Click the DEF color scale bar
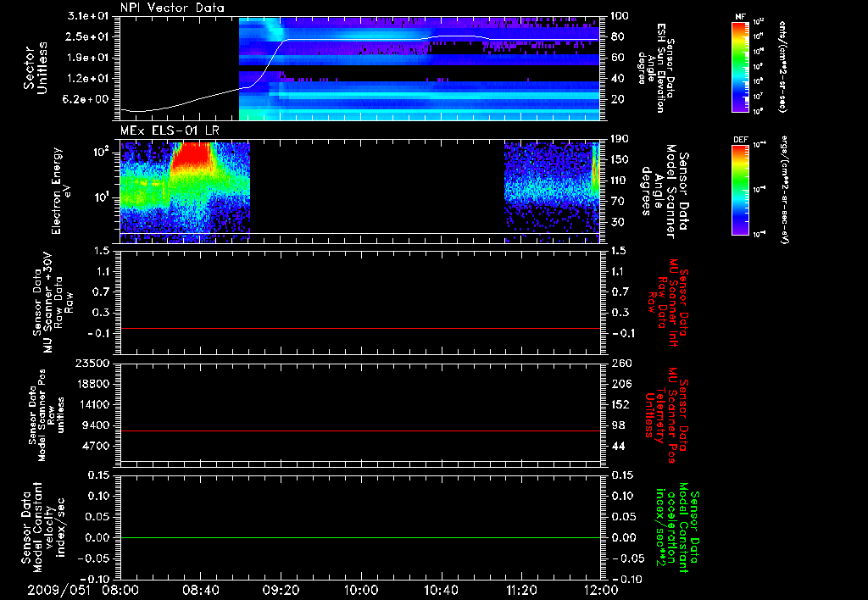Screen dimensions: 868x600 click(740, 189)
